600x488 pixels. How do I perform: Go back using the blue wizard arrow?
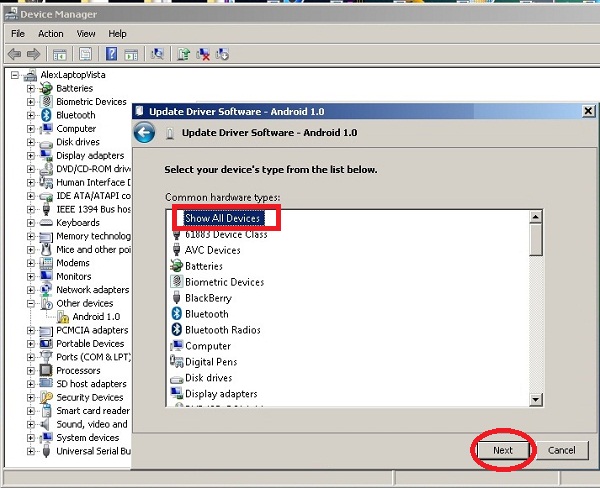coord(144,133)
